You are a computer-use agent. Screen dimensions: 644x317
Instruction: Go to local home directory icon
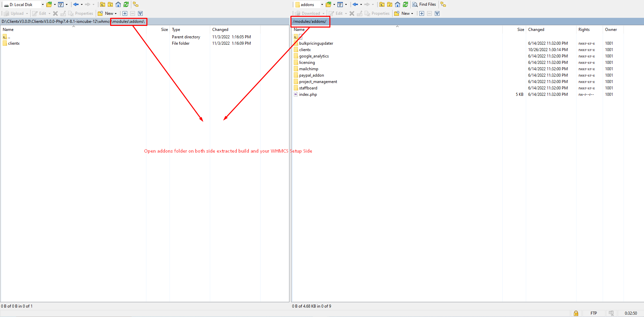(118, 4)
